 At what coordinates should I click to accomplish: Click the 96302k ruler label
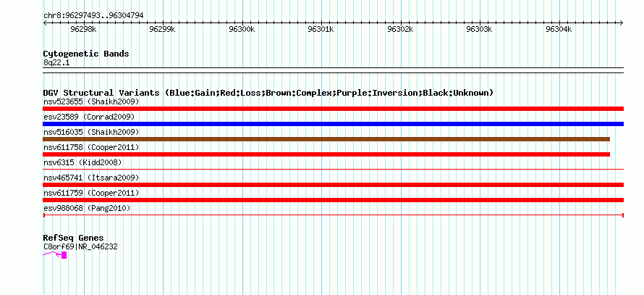(400, 29)
